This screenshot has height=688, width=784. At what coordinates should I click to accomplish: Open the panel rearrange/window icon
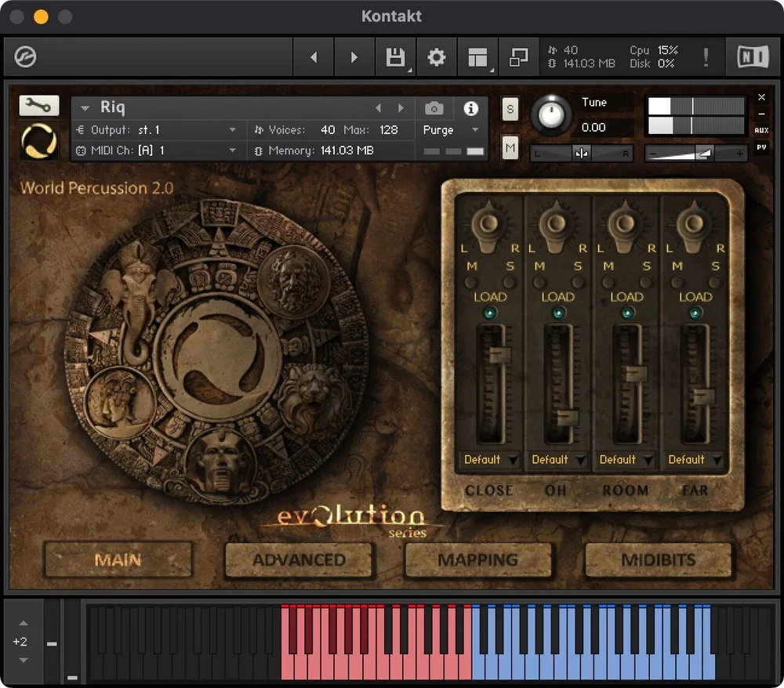520,56
